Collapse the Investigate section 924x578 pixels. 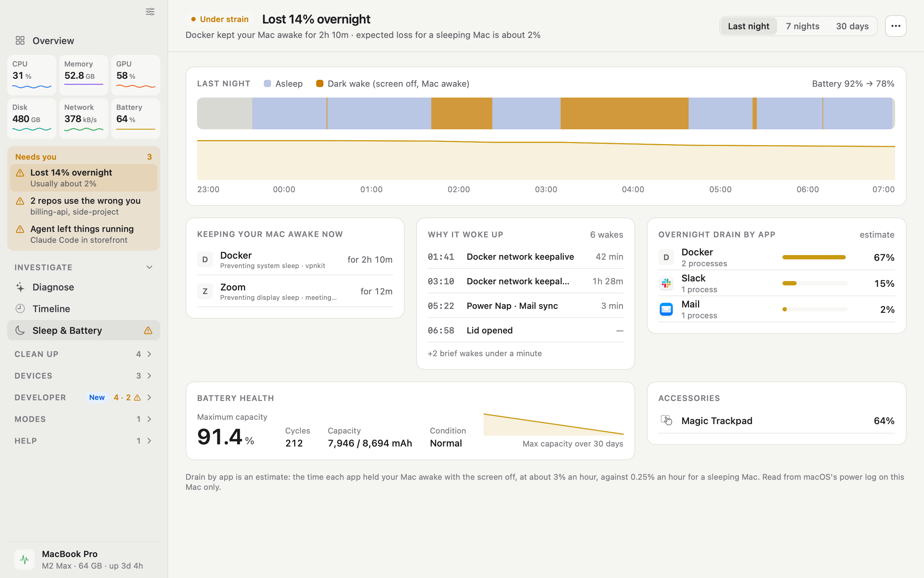(149, 267)
